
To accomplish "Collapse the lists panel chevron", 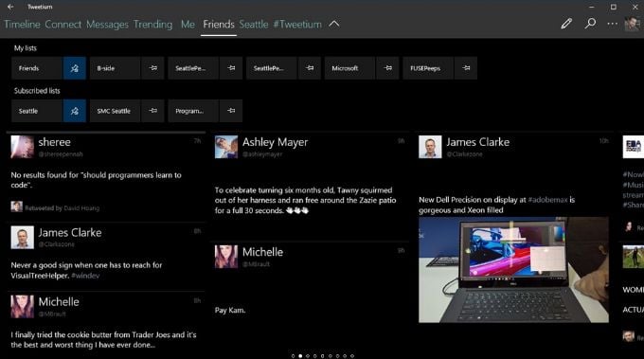I will click(334, 24).
